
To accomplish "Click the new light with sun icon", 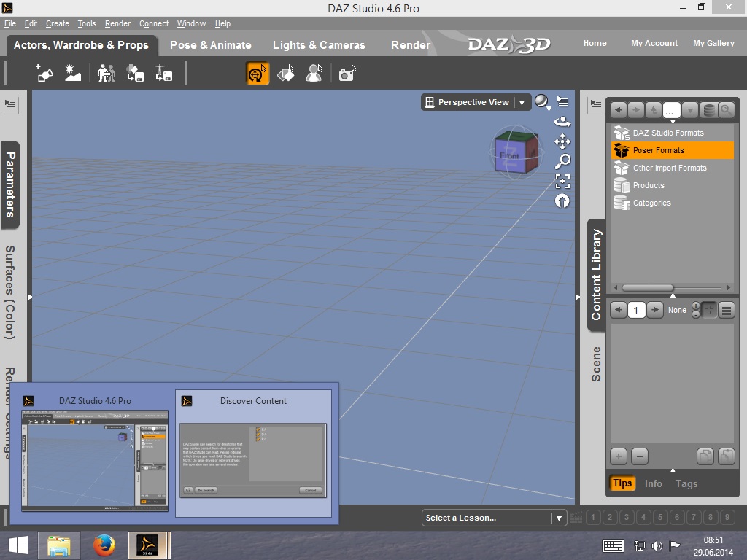I will [x=72, y=74].
